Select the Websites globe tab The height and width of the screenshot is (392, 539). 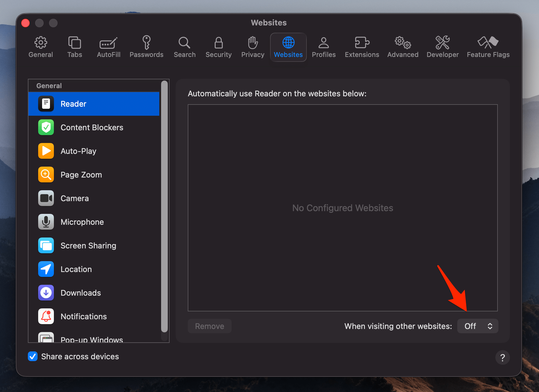pyautogui.click(x=288, y=47)
